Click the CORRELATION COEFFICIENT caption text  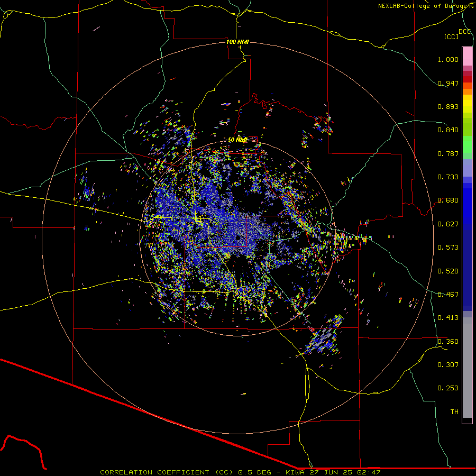(154, 472)
